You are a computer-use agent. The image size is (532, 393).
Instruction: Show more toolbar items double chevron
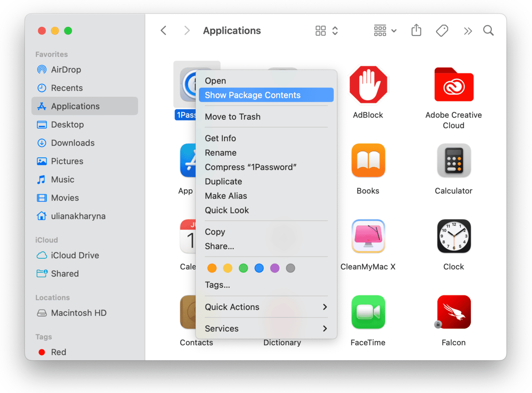click(x=468, y=31)
